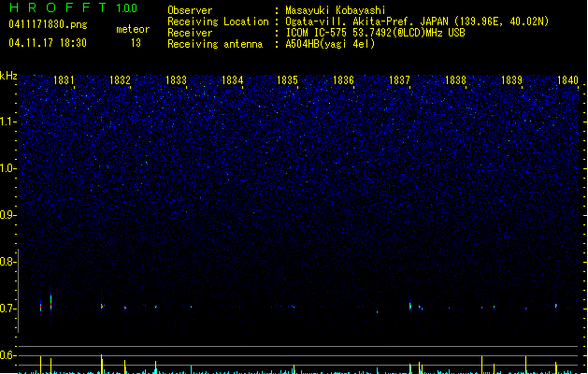588x374 pixels.
Task: Click the 1840 time marker
Action: [x=567, y=80]
